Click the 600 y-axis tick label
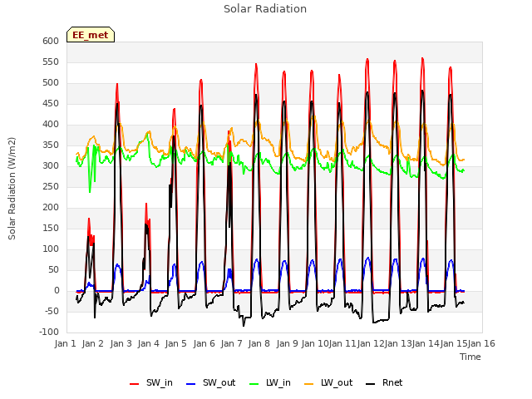 point(51,41)
